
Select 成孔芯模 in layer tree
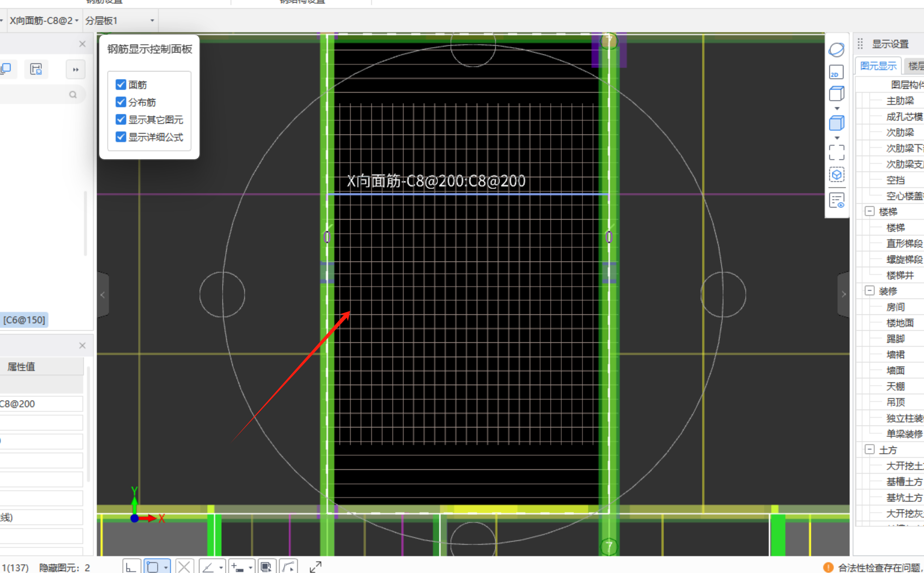point(904,116)
